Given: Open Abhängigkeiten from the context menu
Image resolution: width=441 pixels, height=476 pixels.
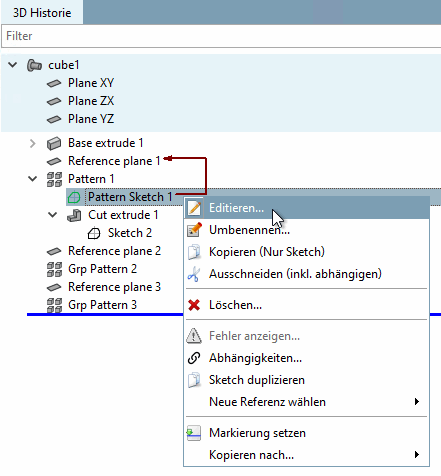Looking at the screenshot, I should tap(306, 358).
